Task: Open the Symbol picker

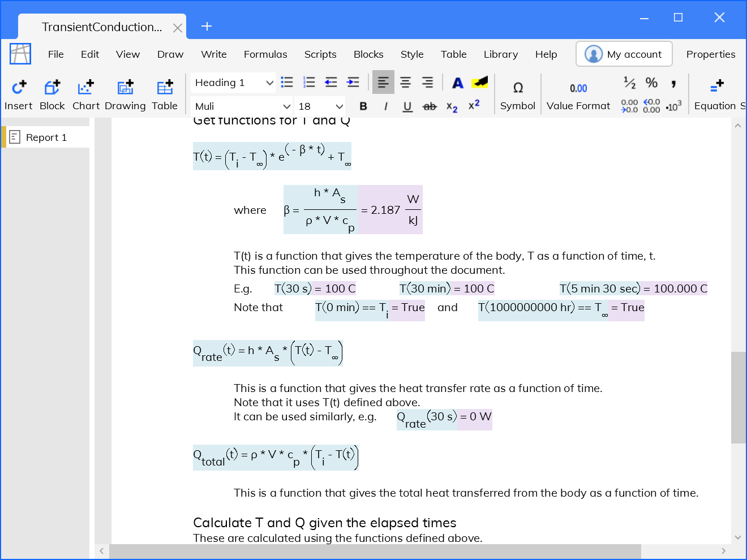Action: click(x=518, y=93)
